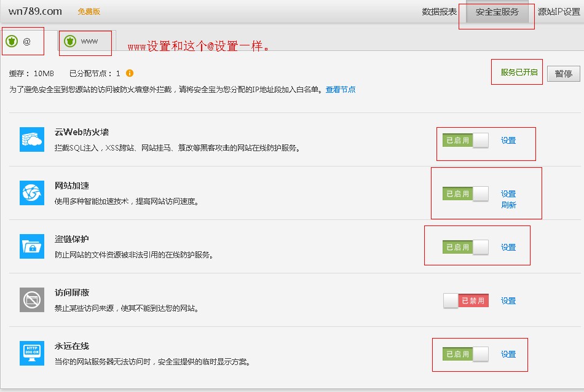
Task: Disable the 云Web防火墙 toggle switch
Action: [465, 141]
